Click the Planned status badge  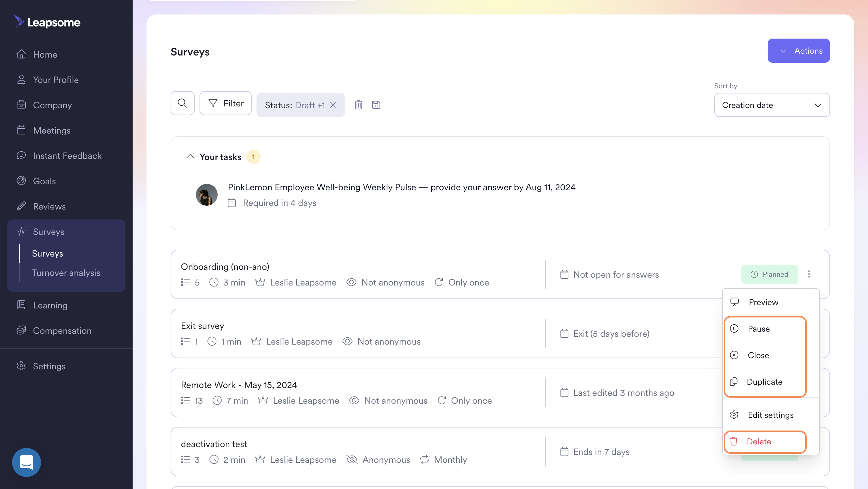click(x=769, y=274)
